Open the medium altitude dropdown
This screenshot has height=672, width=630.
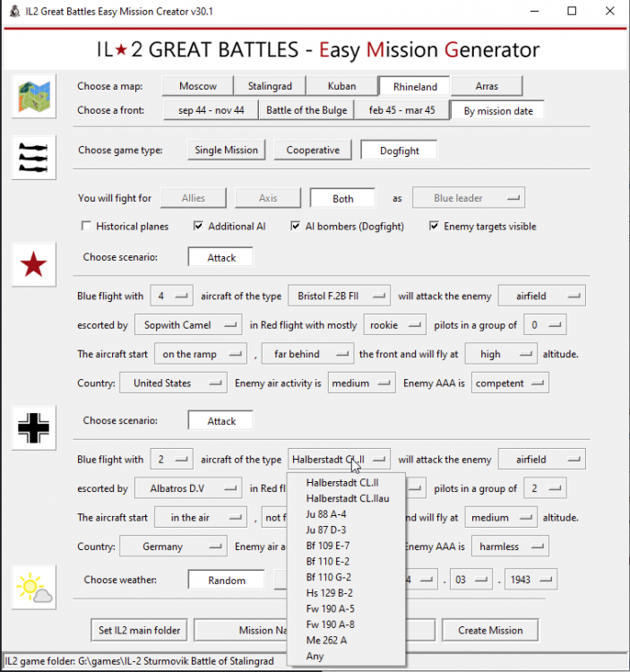click(501, 517)
